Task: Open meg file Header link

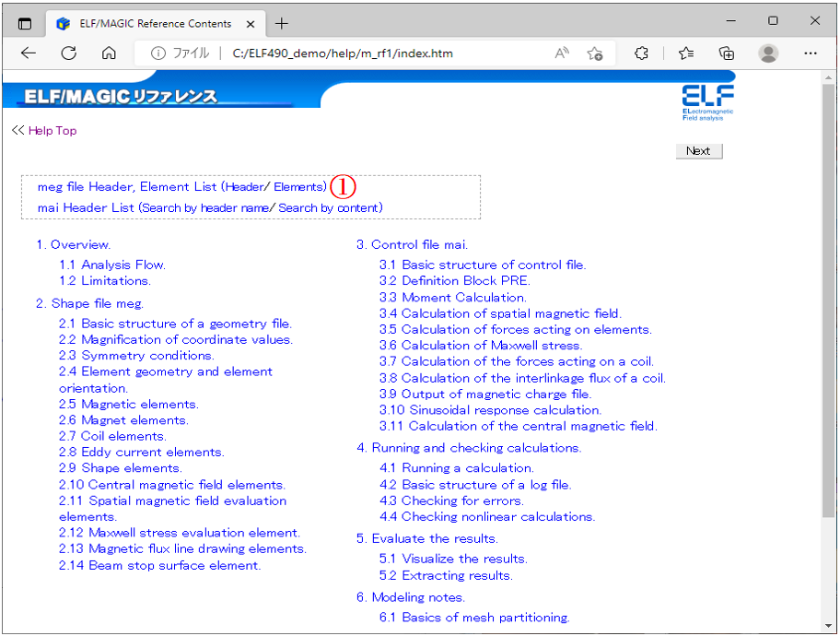Action: click(x=244, y=186)
